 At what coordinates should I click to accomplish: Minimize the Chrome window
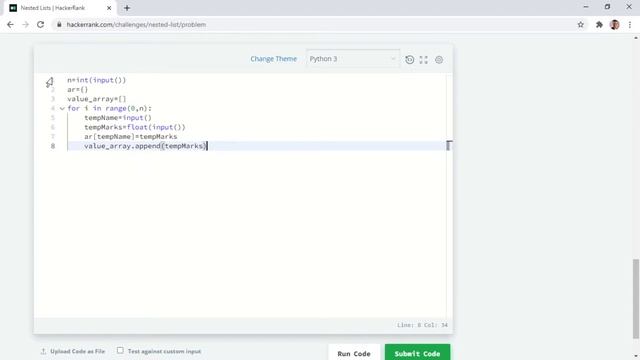(586, 7)
